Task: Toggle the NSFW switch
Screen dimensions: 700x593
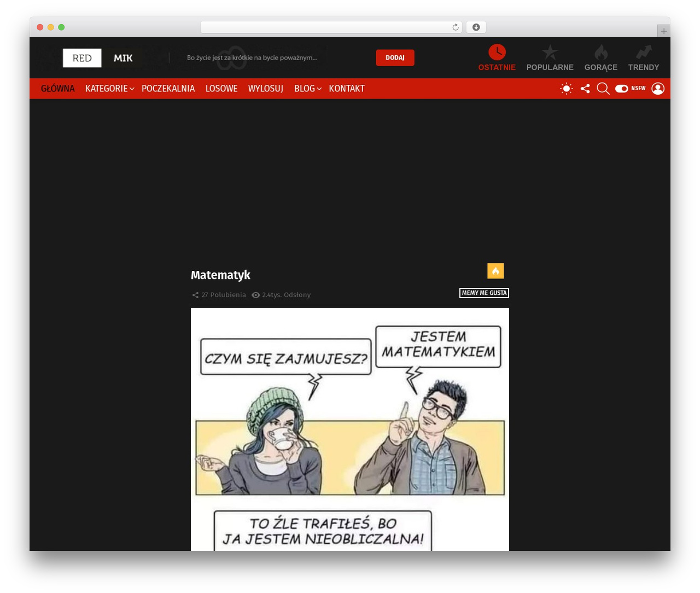Action: tap(621, 89)
